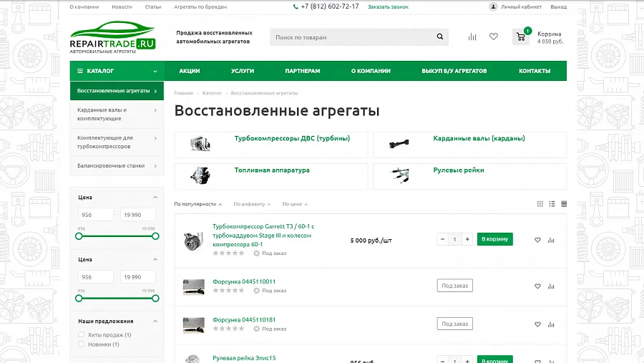Open favorites heart icon in header

(x=493, y=37)
